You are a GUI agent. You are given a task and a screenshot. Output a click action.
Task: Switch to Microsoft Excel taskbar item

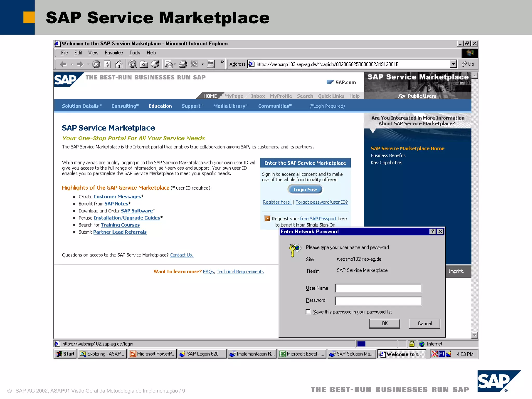click(x=302, y=354)
